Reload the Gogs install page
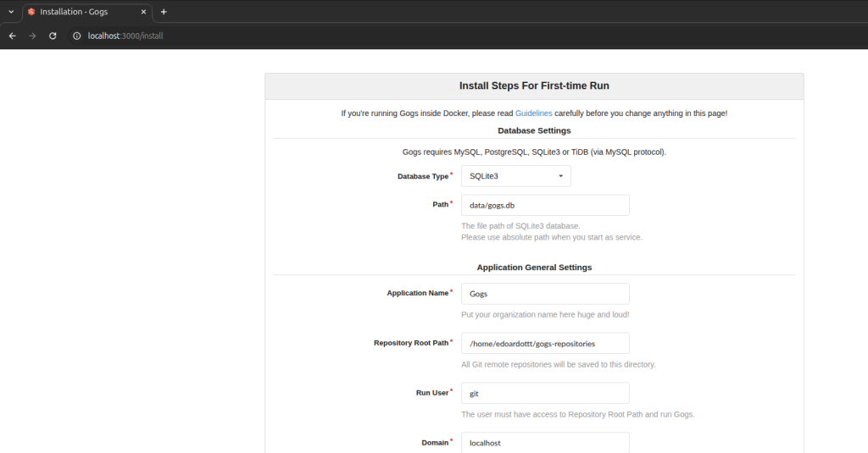Screen dimensions: 868x453 tap(53, 36)
